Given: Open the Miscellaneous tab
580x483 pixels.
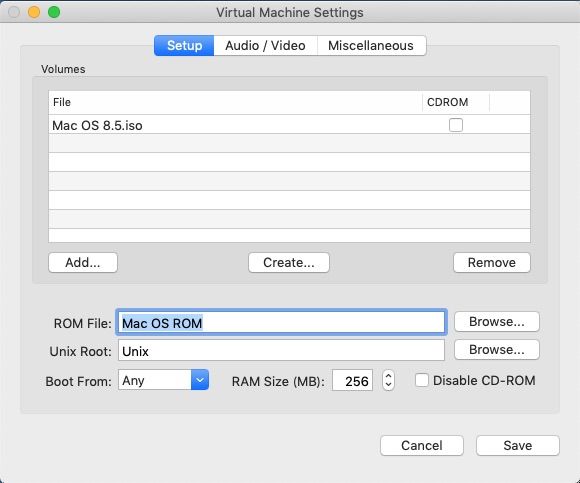Looking at the screenshot, I should (x=371, y=45).
